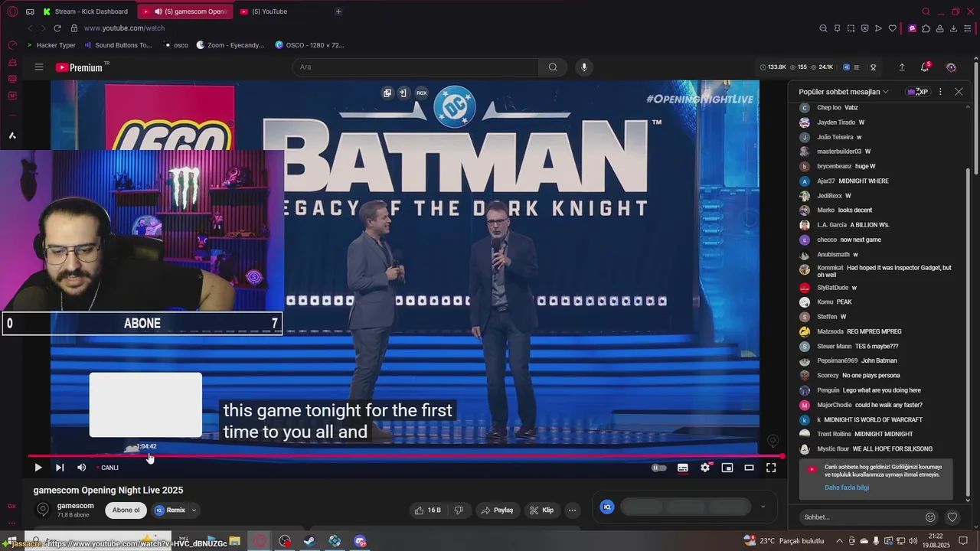Open YouTube notifications bell
Viewport: 980px width, 551px height.
click(x=925, y=67)
